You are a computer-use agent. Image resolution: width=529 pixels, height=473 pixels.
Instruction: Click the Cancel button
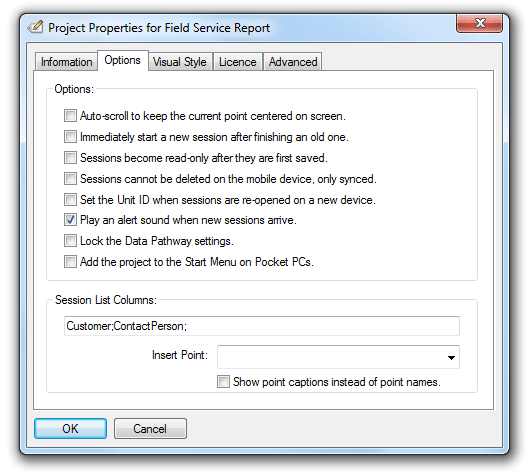[150, 428]
